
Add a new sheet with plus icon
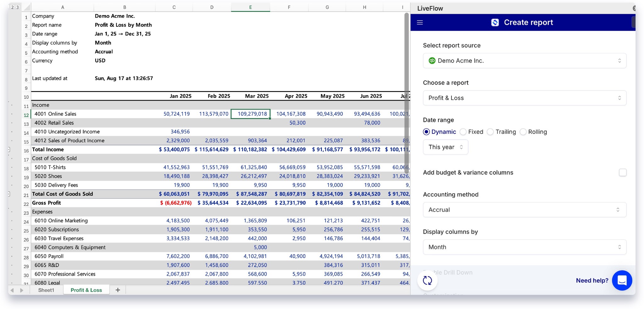(118, 290)
